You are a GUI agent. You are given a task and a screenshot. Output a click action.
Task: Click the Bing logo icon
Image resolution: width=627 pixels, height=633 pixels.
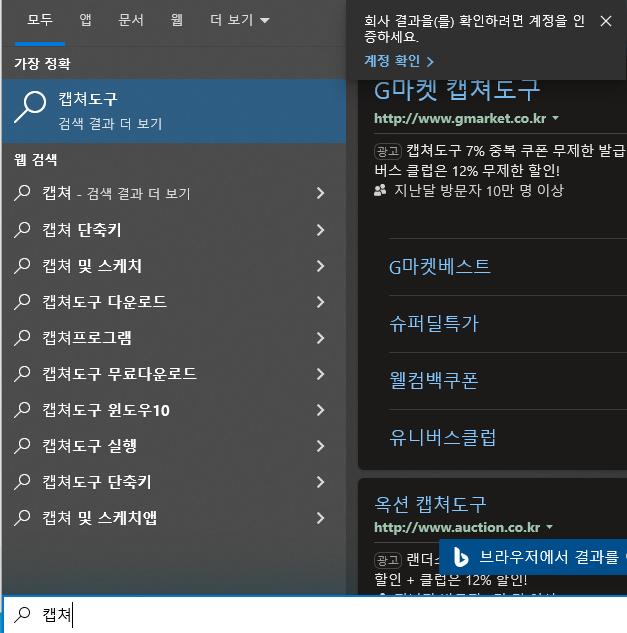461,557
